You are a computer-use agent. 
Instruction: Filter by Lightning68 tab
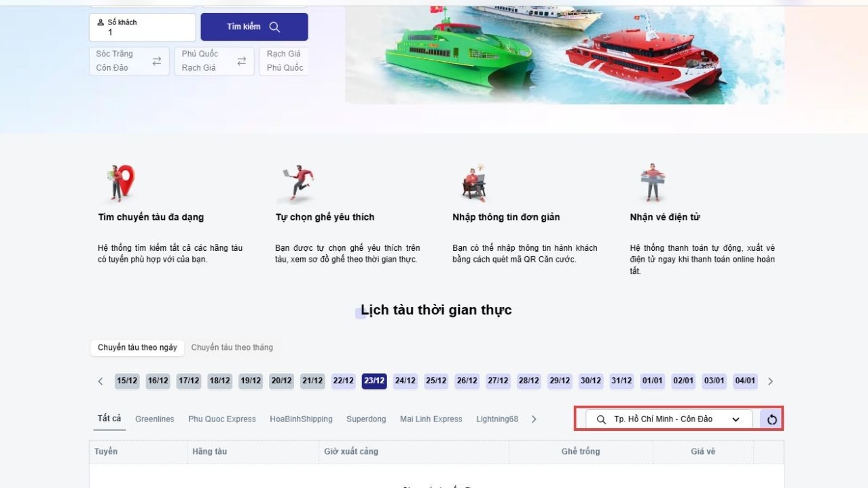coord(497,419)
